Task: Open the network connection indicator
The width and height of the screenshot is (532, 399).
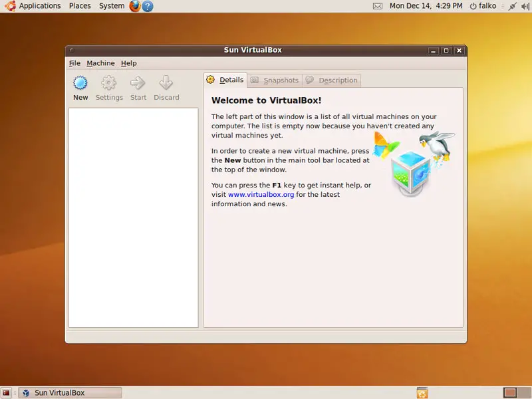Action: [x=512, y=6]
